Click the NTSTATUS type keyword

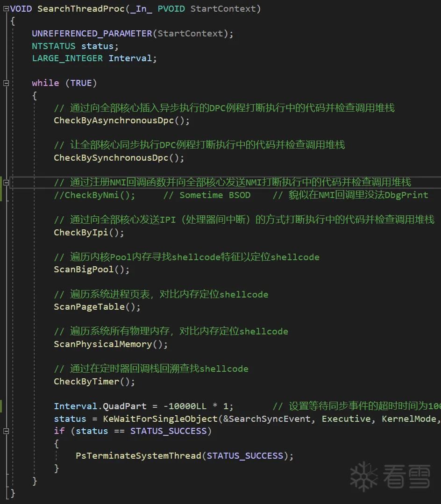click(53, 46)
